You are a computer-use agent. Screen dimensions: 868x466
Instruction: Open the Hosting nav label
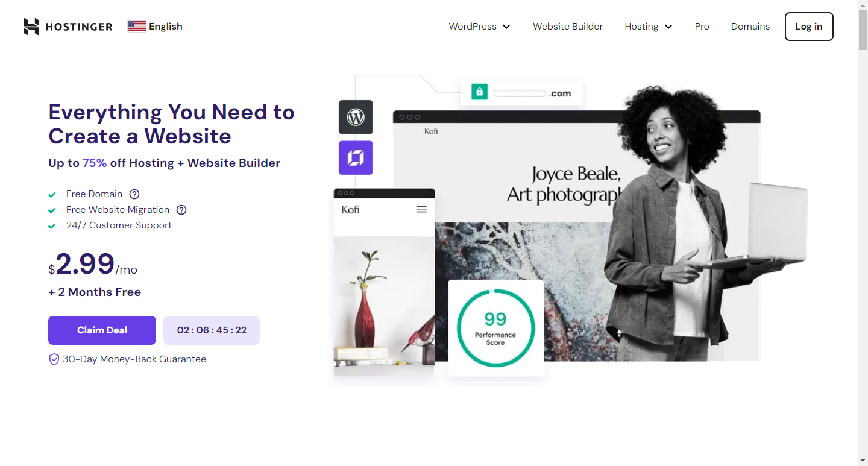pos(641,27)
